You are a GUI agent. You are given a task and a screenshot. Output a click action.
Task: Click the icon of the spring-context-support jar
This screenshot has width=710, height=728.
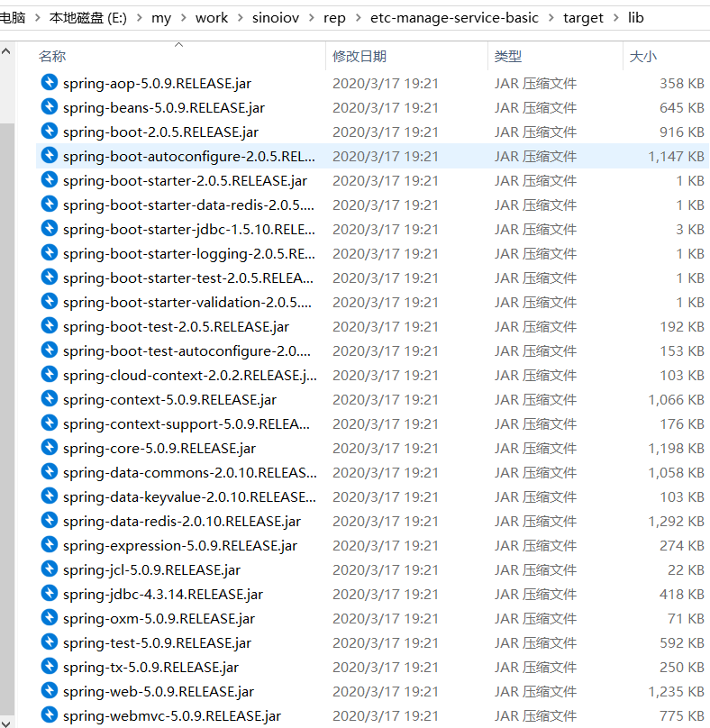click(50, 423)
